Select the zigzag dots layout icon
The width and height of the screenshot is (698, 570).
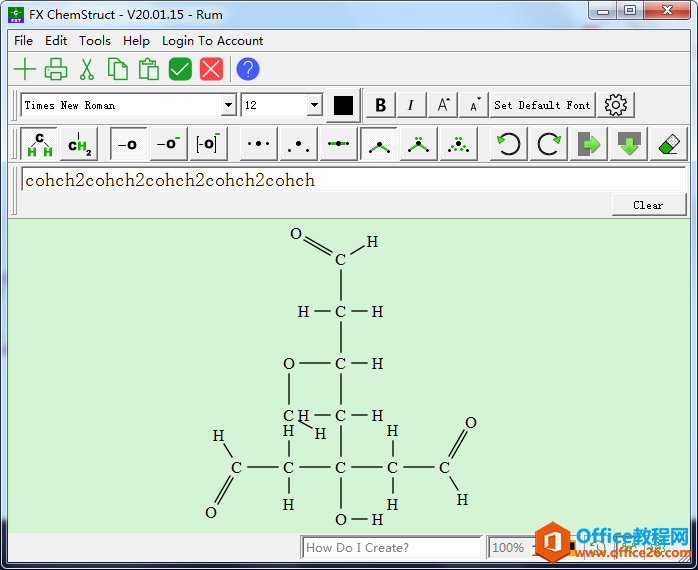coord(298,144)
